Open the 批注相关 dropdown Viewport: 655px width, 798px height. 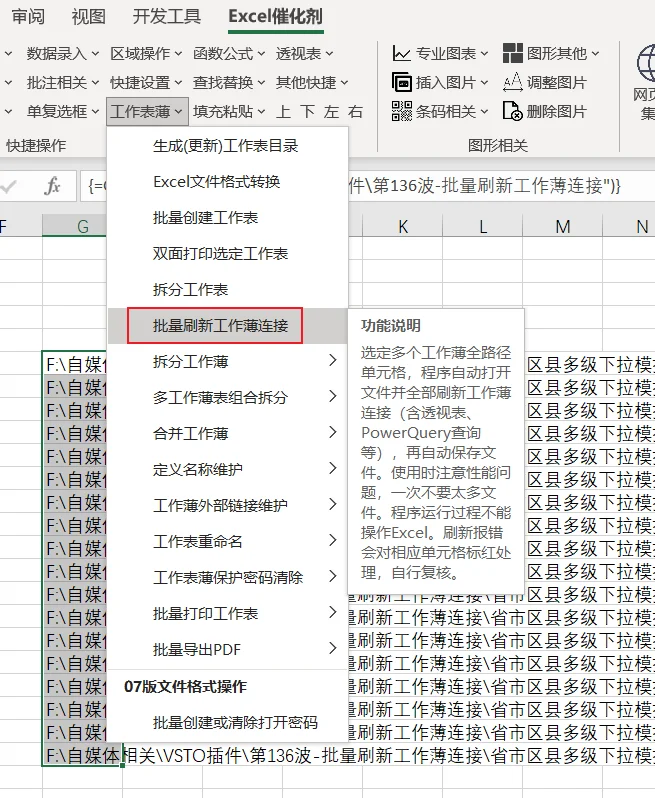(x=63, y=82)
